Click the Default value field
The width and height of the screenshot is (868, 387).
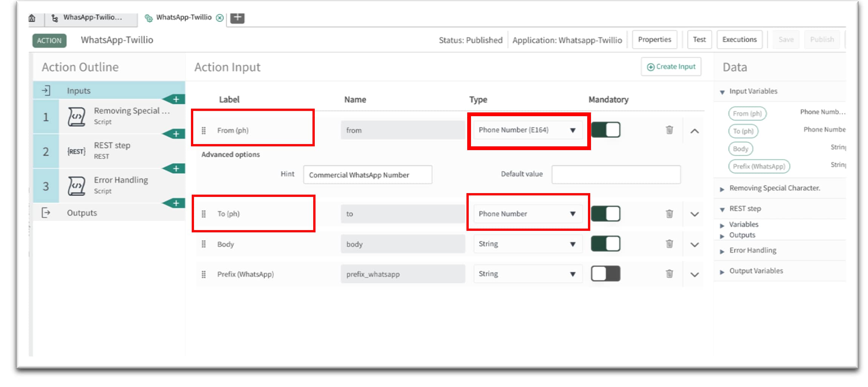coord(616,175)
